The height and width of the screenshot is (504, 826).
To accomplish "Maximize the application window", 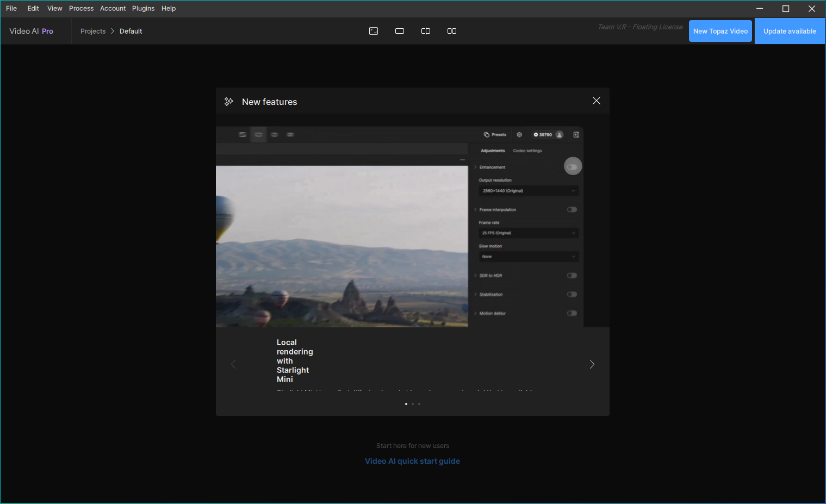I will [786, 8].
